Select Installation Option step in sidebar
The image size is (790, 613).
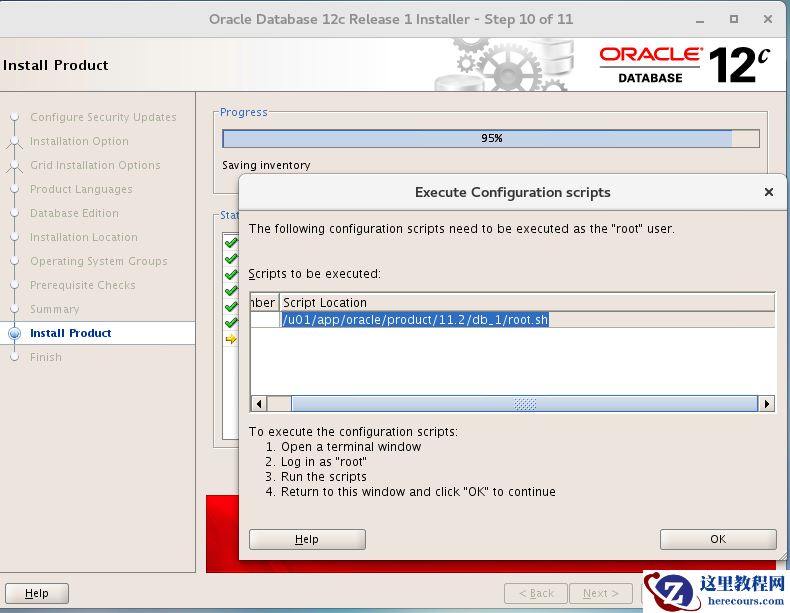click(x=79, y=141)
